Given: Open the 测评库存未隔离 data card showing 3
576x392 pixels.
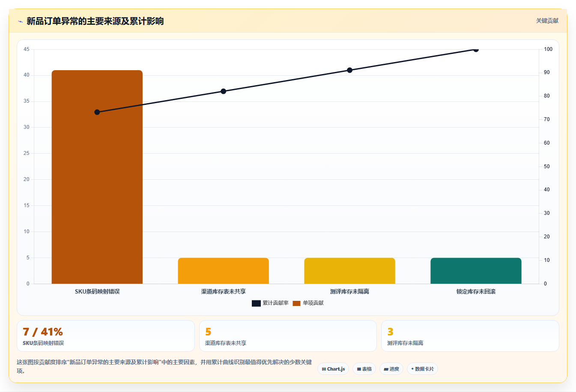Looking at the screenshot, I should (x=470, y=336).
